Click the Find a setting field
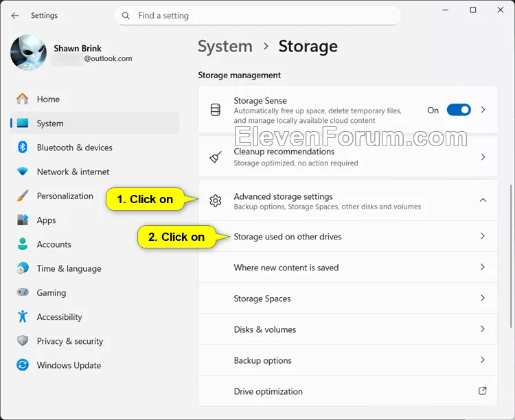 tap(257, 15)
